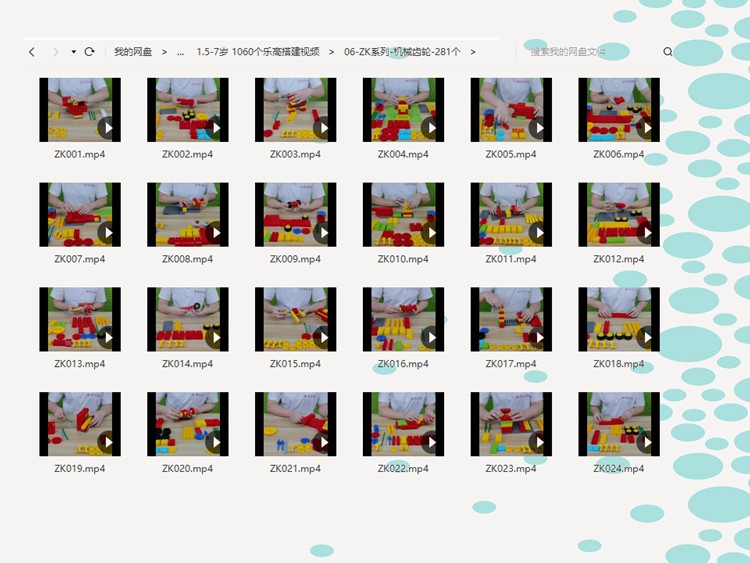This screenshot has width=750, height=563.
Task: Go to 我的网盘 breadcrumb
Action: [x=133, y=52]
